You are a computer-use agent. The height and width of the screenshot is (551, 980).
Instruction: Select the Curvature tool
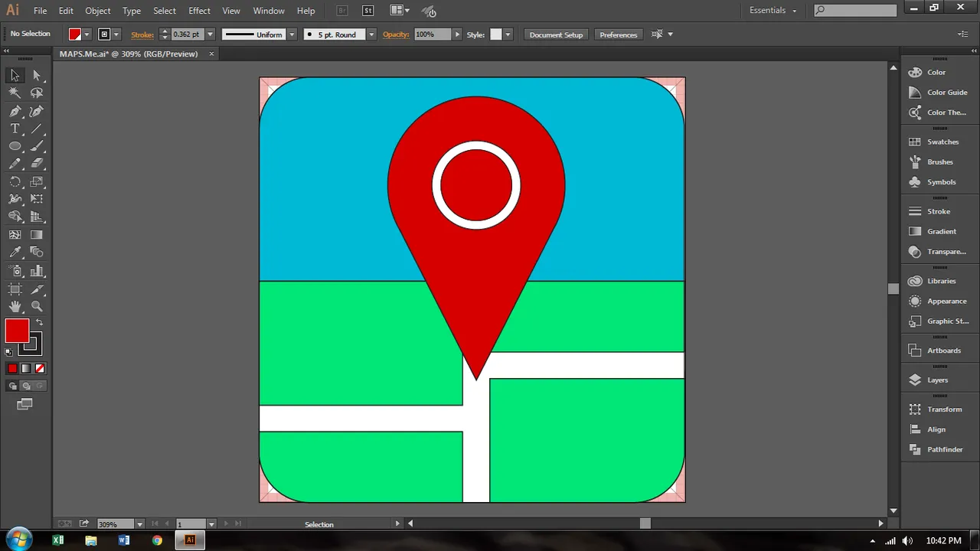coord(37,111)
